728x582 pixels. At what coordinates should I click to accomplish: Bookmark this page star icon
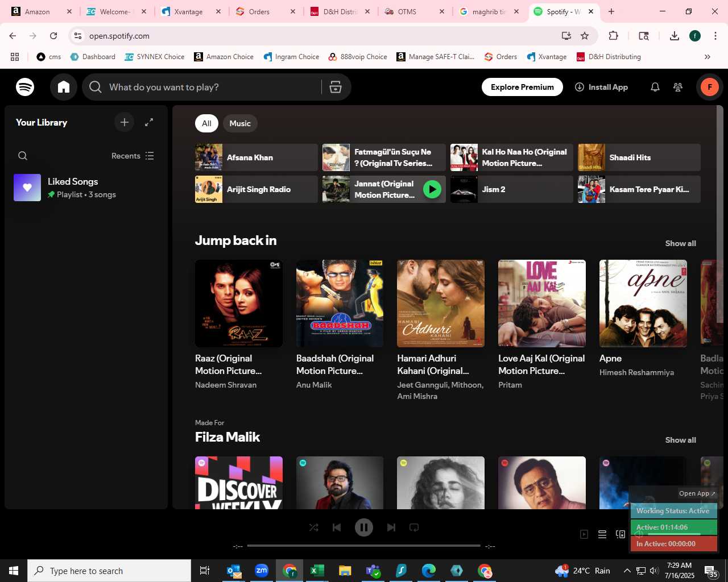pos(585,36)
